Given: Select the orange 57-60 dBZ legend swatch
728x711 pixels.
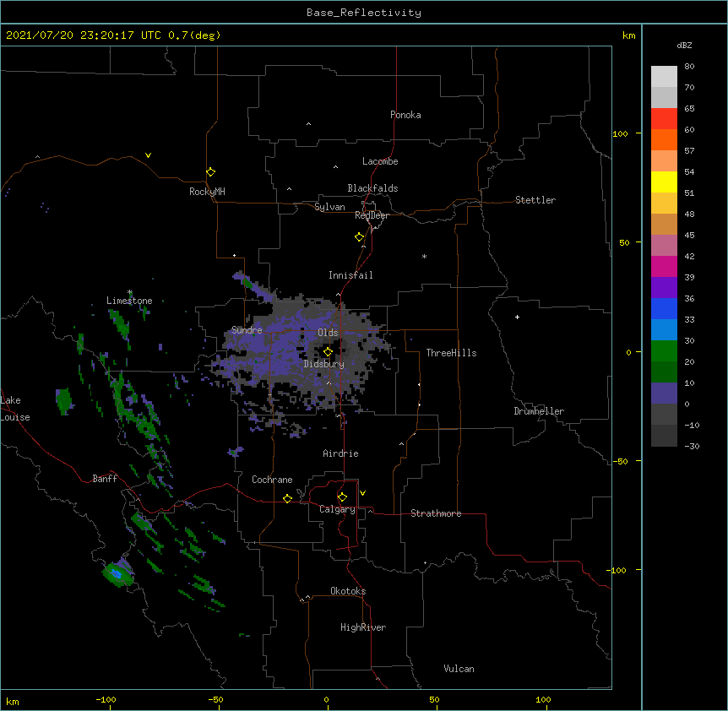Looking at the screenshot, I should coord(664,139).
